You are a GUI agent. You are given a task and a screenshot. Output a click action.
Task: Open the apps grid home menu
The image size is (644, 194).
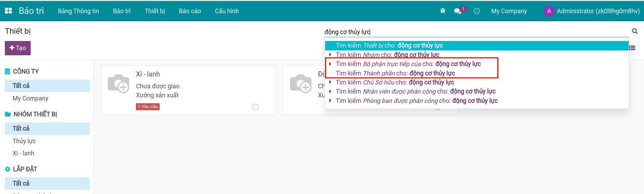pyautogui.click(x=8, y=11)
